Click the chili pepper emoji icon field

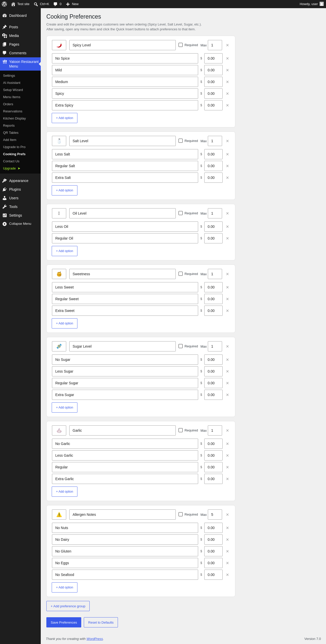(59, 45)
